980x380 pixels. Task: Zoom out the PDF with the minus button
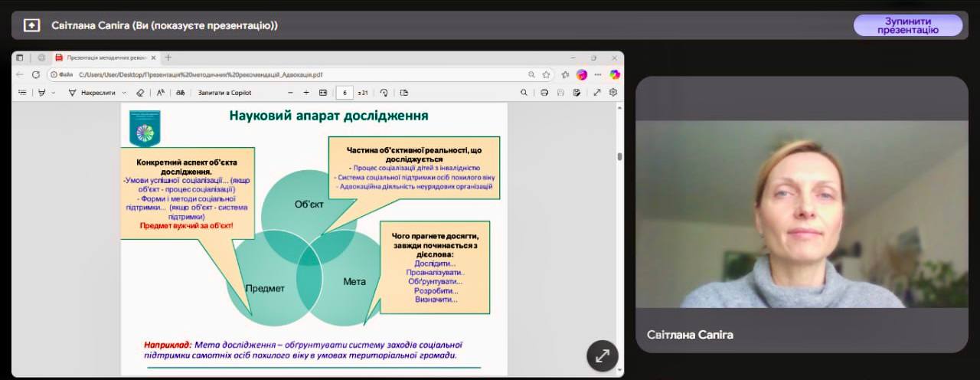click(x=290, y=93)
